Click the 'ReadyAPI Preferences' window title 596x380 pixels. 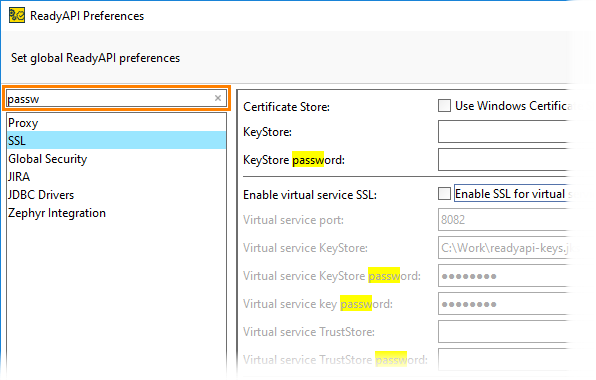point(87,16)
